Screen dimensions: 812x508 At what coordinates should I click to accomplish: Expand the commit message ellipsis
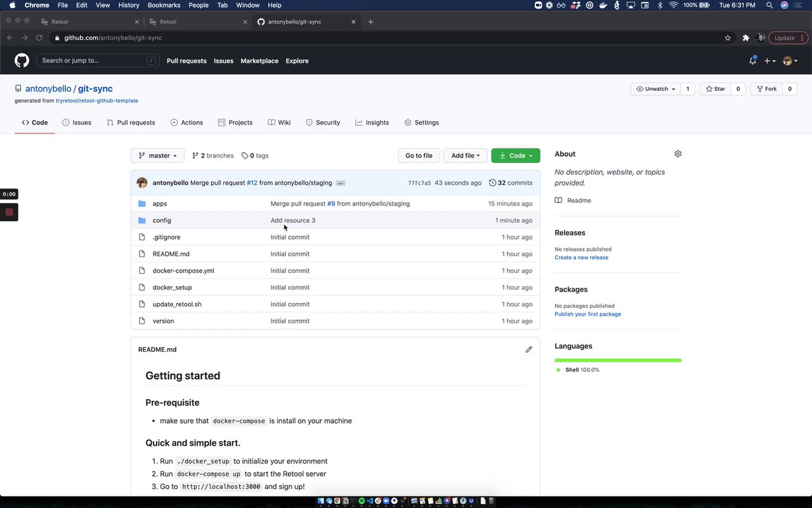click(x=341, y=183)
